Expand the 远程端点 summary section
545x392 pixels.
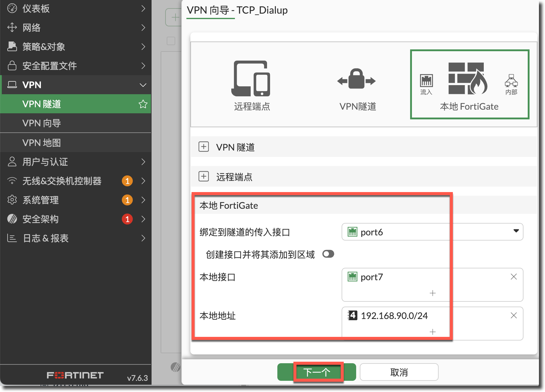[x=204, y=176]
